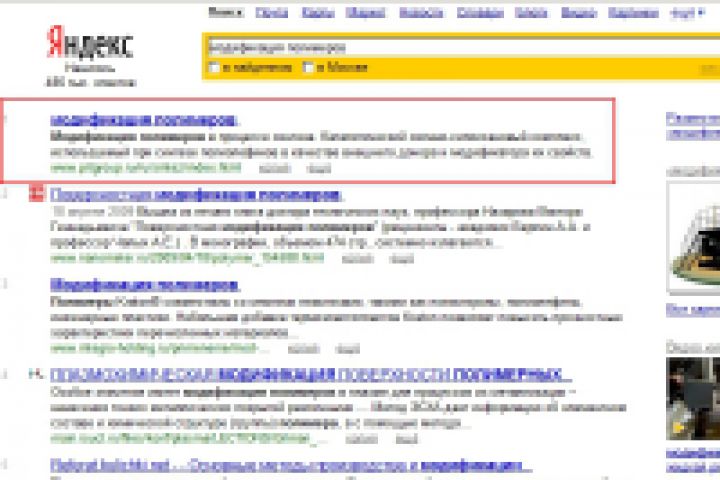Viewport: 720px width, 480px height.
Task: Click 'ещё' under the ПЛАЗМОХИМИЧЕСКАЯ result
Action: pos(406,440)
